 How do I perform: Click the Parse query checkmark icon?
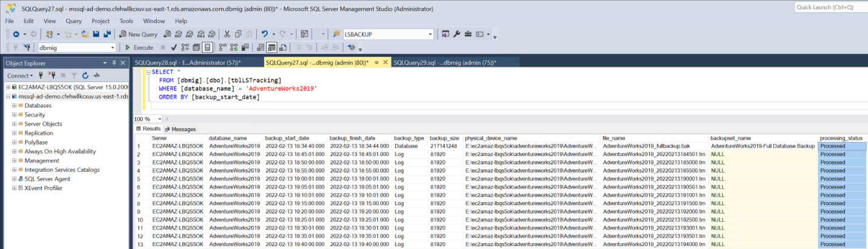[x=174, y=47]
